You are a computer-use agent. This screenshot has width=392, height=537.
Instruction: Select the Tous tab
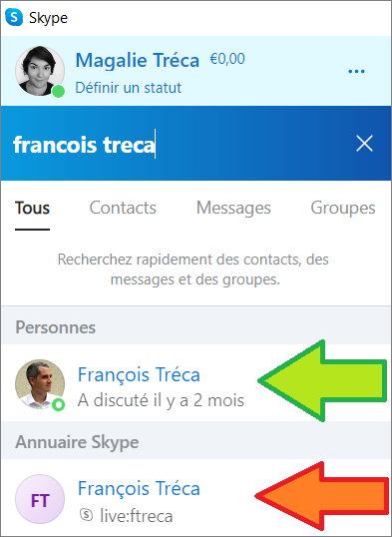tap(33, 209)
